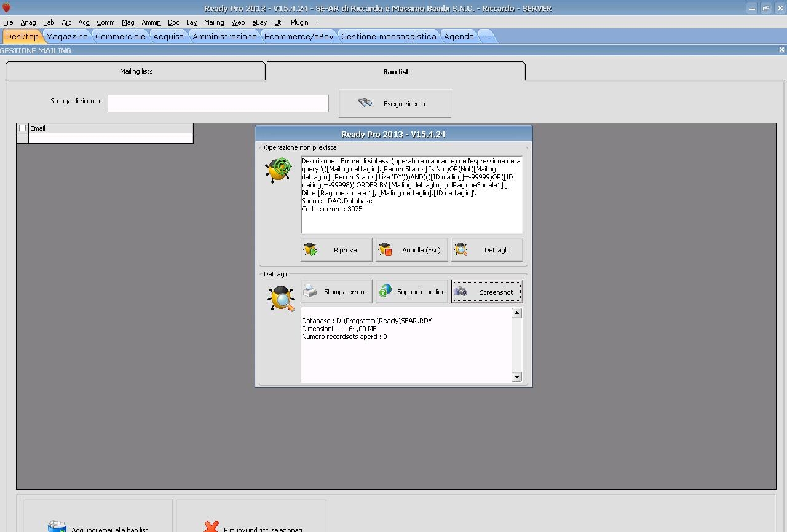This screenshot has width=787, height=532.
Task: Select the Ban list tab
Action: pyautogui.click(x=395, y=71)
